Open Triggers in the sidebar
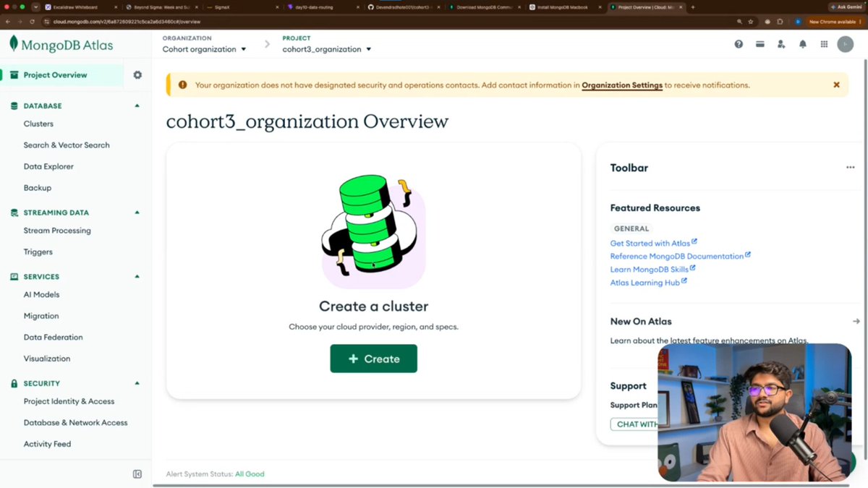Screen dimensions: 868x488 coord(38,252)
